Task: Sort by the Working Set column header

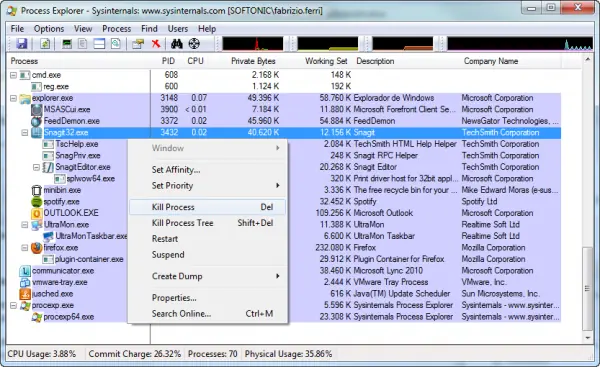Action: [x=326, y=61]
